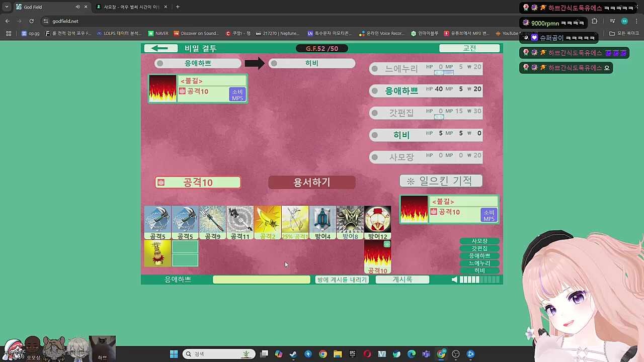This screenshot has height=362, width=644.
Task: Click the chat message input field
Action: tap(262, 280)
